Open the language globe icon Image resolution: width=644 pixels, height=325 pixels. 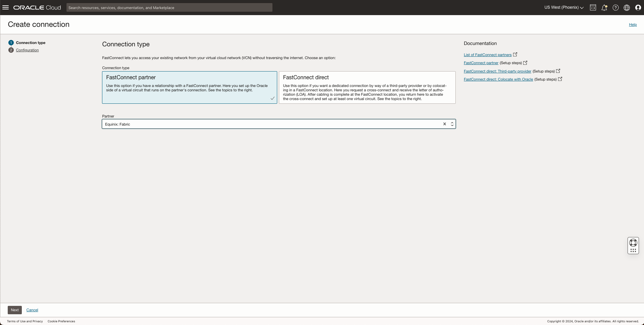point(627,8)
